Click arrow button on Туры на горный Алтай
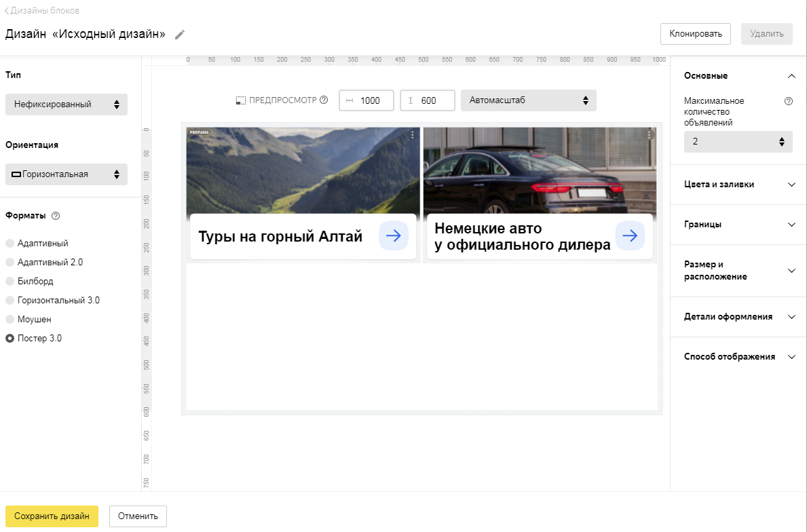The image size is (807, 532). [394, 235]
